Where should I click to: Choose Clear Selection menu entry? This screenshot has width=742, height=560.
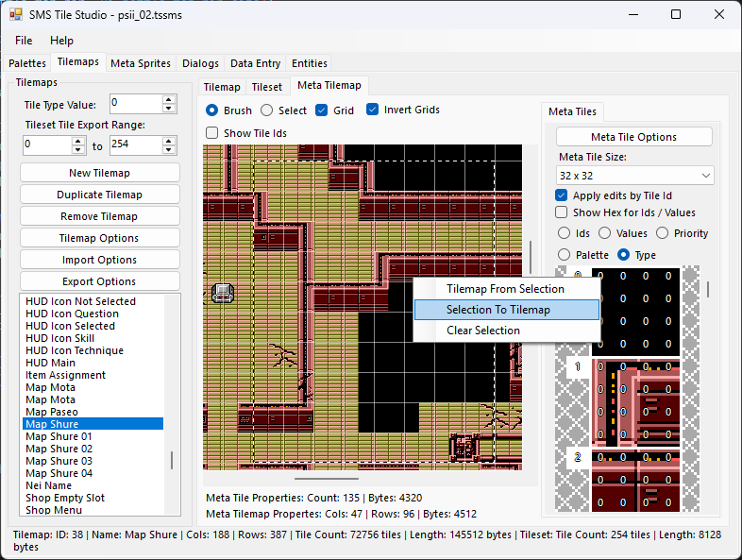[x=506, y=331]
